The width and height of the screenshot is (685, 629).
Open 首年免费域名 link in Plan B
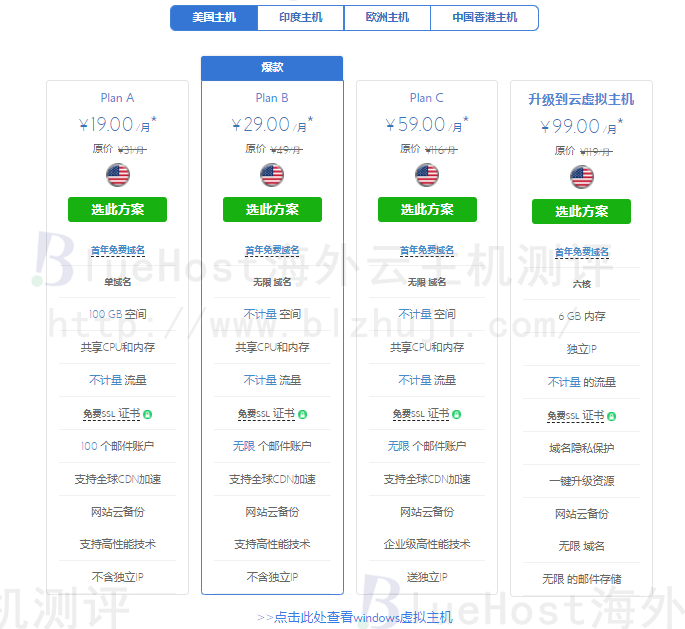click(272, 250)
